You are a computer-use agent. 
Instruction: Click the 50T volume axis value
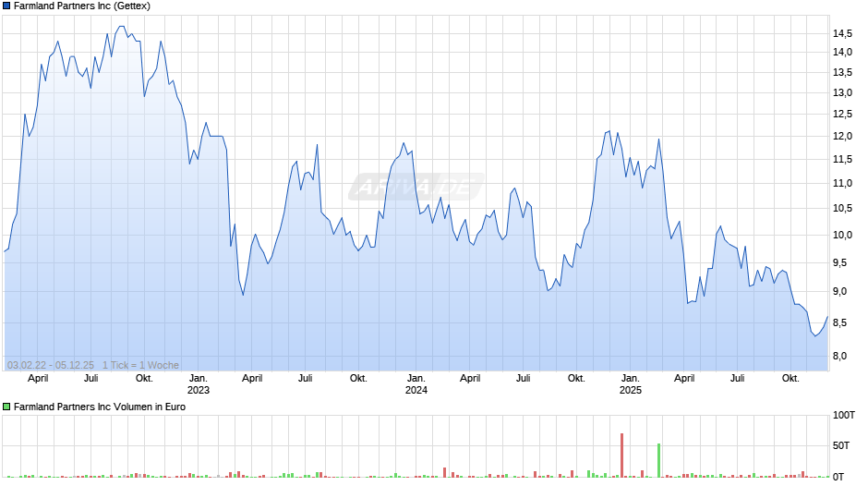[x=841, y=445]
